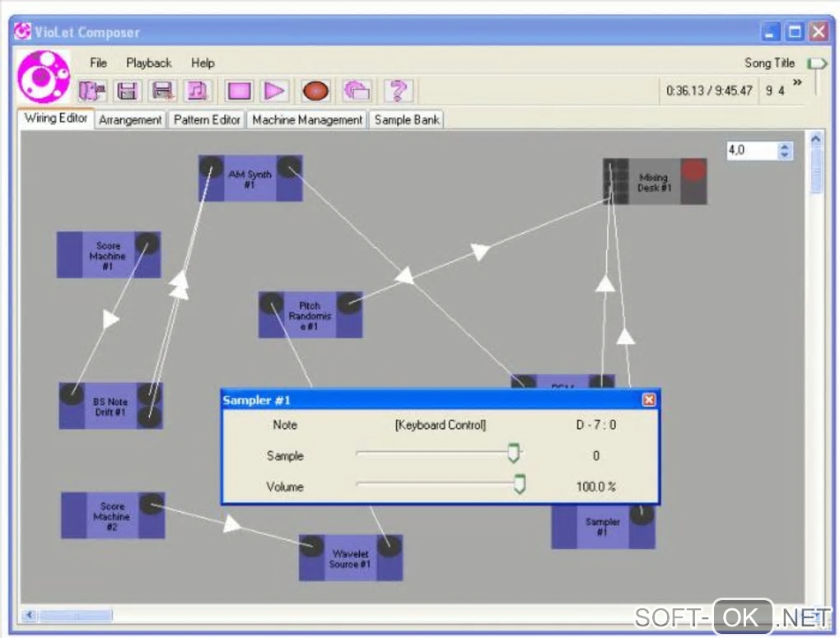840x638 pixels.
Task: Decrease zoom with the spinner down arrow
Action: pyautogui.click(x=785, y=154)
